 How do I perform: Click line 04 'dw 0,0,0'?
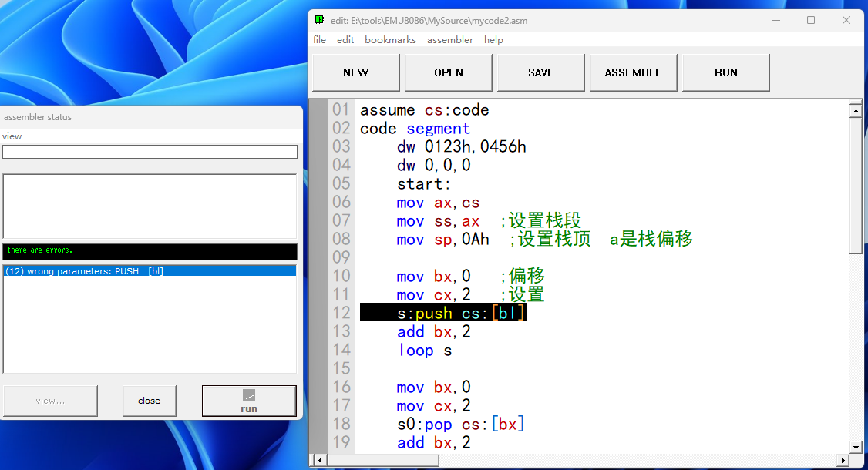(434, 166)
